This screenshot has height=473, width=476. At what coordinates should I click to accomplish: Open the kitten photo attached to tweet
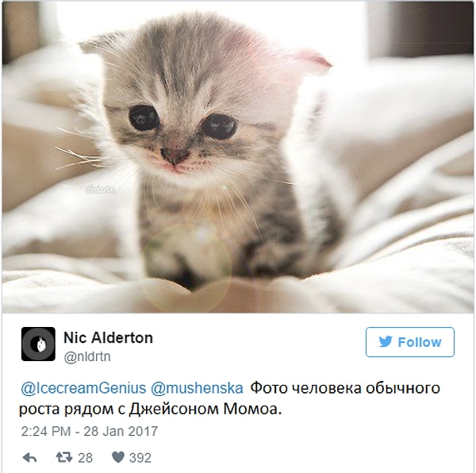click(x=238, y=157)
